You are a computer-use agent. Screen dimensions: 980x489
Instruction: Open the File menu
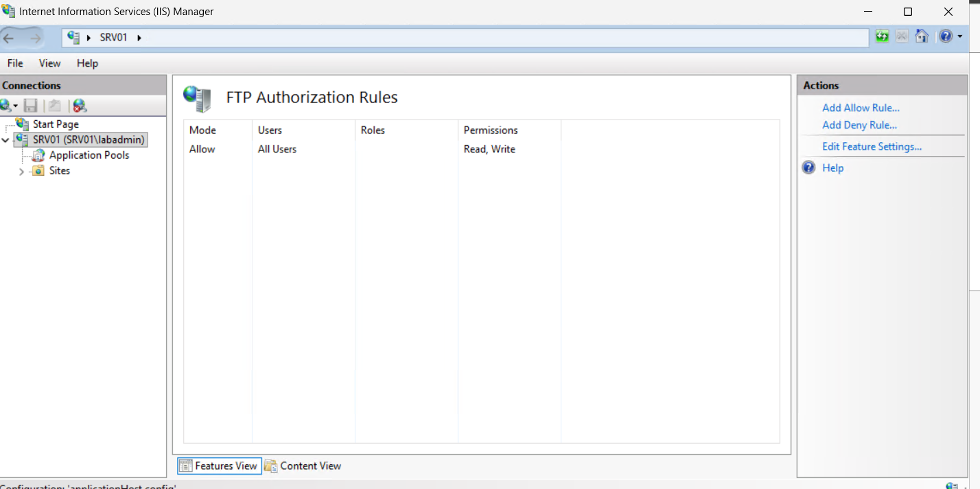coord(15,63)
